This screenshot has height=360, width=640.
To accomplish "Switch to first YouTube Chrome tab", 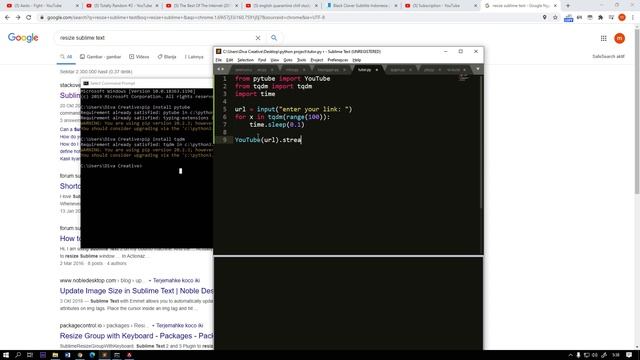I will (41, 6).
